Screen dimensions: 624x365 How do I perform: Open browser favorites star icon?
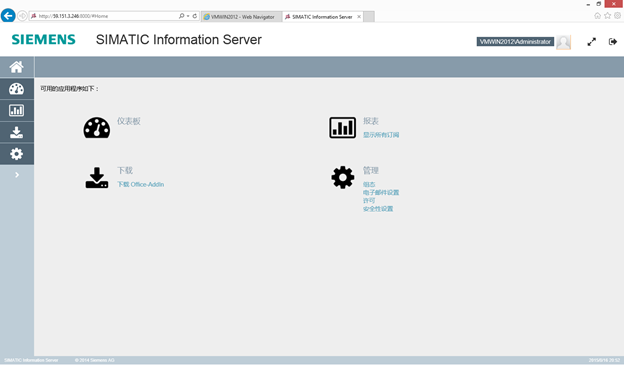tap(607, 16)
